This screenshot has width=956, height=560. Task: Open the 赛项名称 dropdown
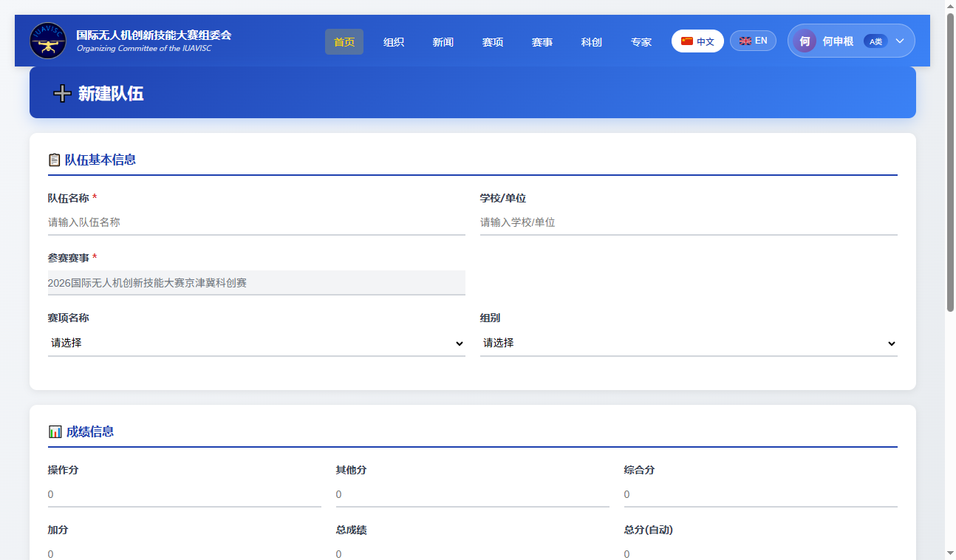pyautogui.click(x=256, y=344)
